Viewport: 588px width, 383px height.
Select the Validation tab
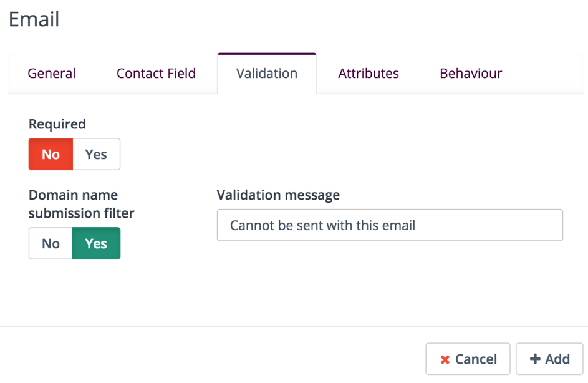(x=267, y=74)
